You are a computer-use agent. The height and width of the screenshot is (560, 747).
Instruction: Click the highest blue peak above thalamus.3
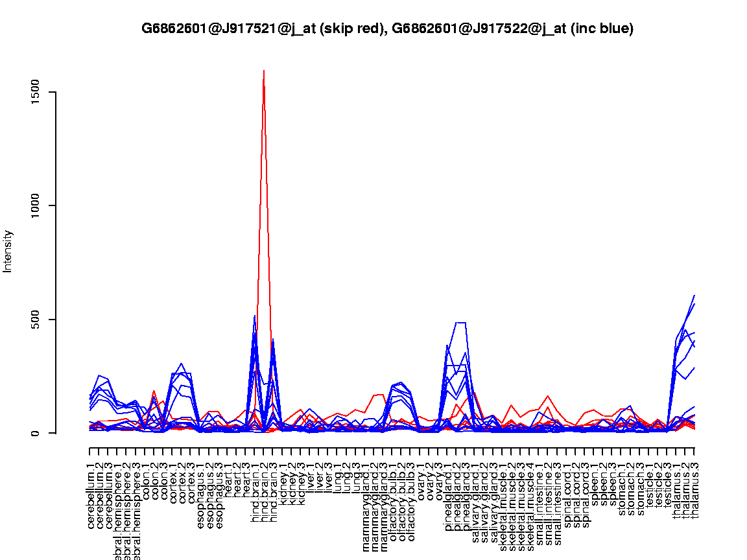(694, 296)
